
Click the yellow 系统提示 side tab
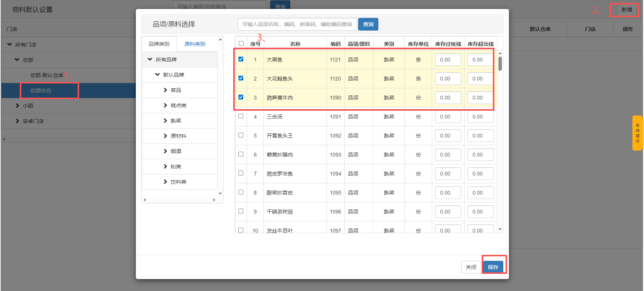click(x=637, y=133)
